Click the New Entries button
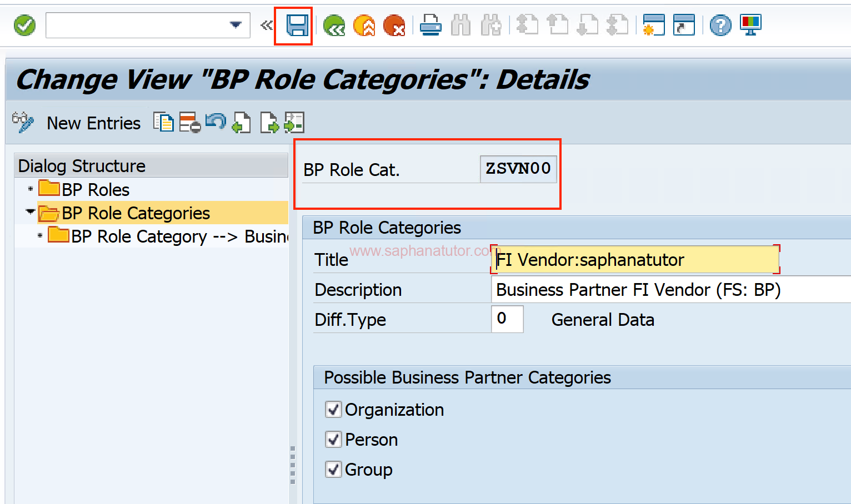 click(x=93, y=123)
